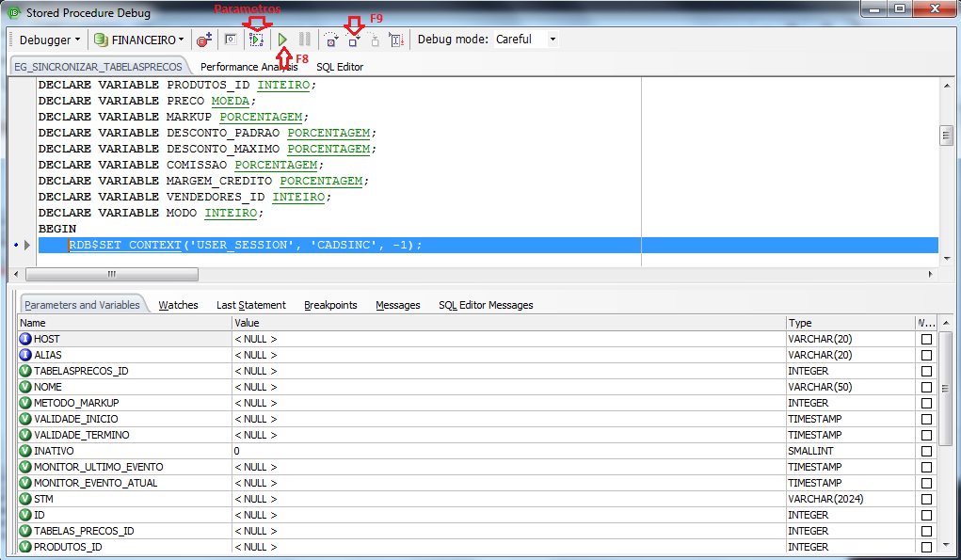Open the Breakpoints tab
961x560 pixels.
point(330,305)
